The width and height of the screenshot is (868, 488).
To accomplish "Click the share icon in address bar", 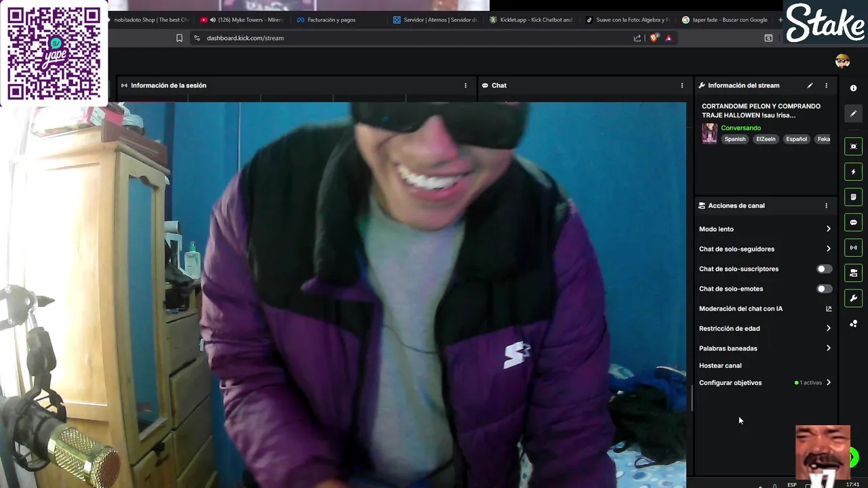I will [637, 38].
